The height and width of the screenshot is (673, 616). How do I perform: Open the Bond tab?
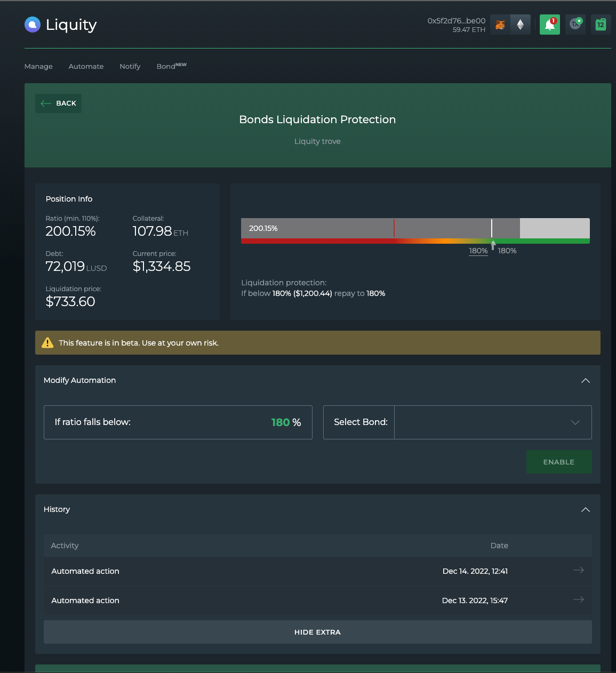171,66
